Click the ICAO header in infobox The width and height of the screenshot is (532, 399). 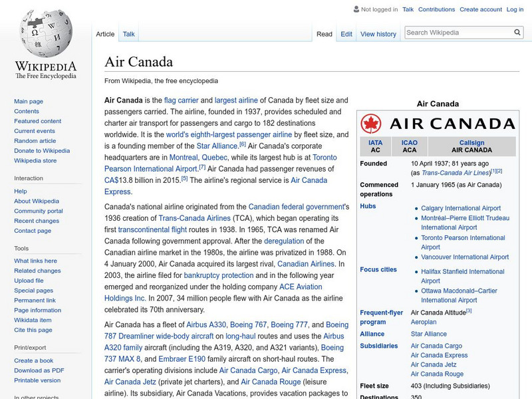tap(410, 142)
